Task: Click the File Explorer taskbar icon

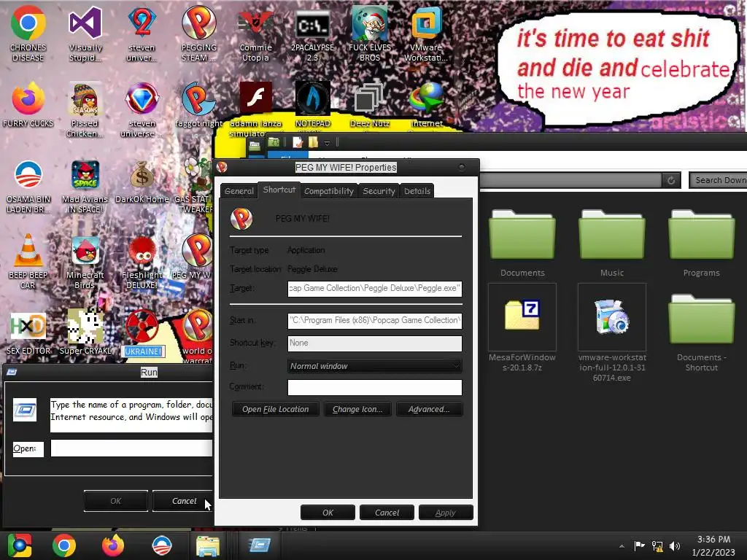Action: (x=208, y=545)
